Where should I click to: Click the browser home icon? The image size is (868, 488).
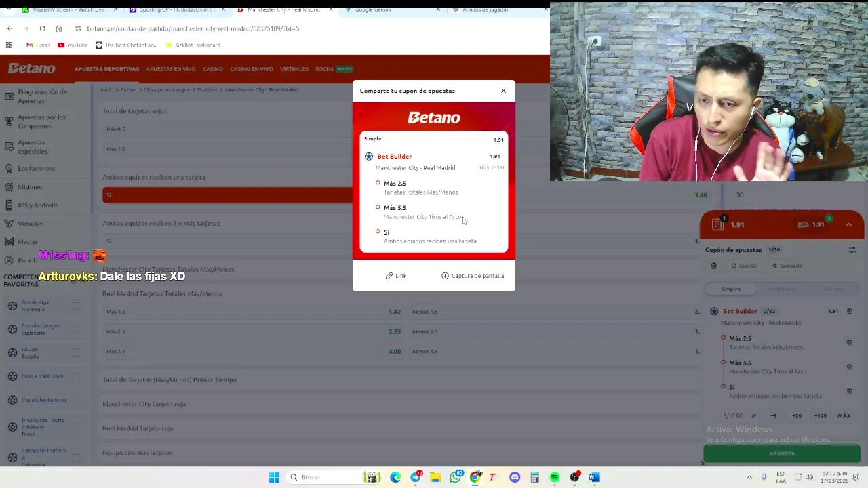coord(58,28)
